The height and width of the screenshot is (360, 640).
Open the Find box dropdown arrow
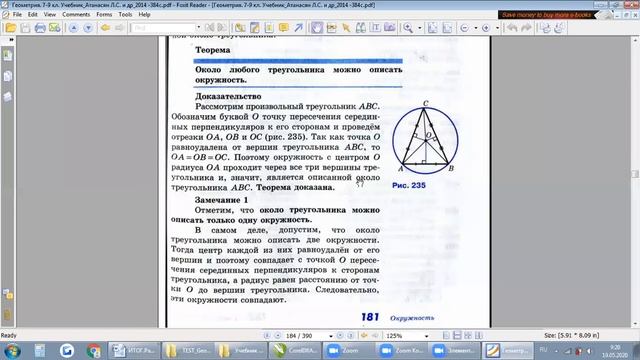[199, 28]
